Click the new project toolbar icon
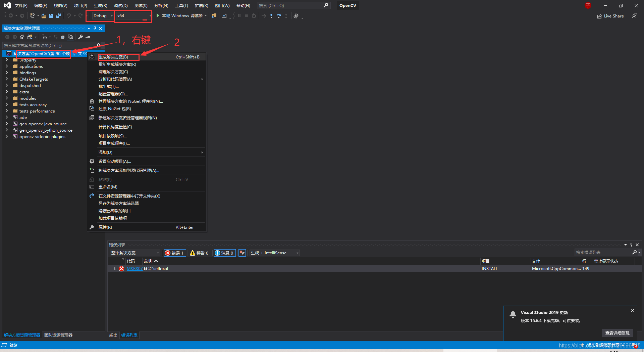The width and height of the screenshot is (644, 352). pyautogui.click(x=33, y=16)
